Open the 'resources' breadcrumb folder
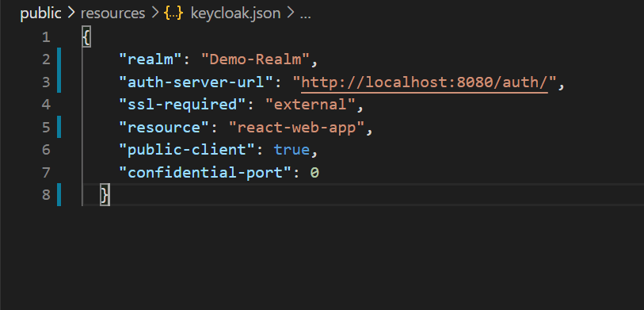644x310 pixels. (x=113, y=13)
